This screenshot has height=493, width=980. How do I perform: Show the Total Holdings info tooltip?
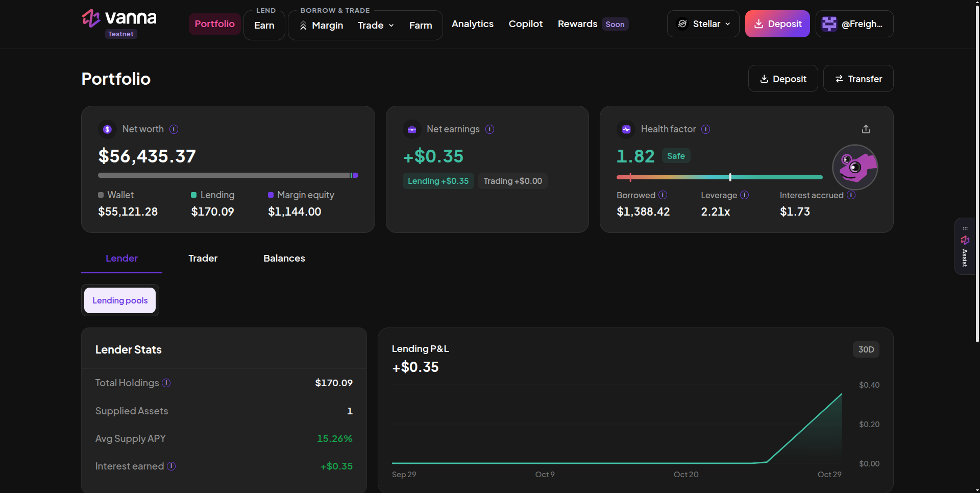(x=166, y=383)
